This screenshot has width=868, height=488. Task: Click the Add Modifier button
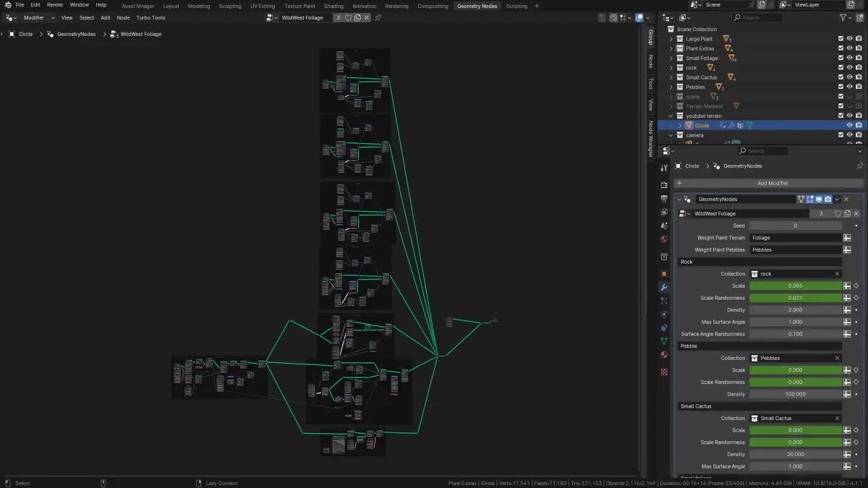pos(773,183)
